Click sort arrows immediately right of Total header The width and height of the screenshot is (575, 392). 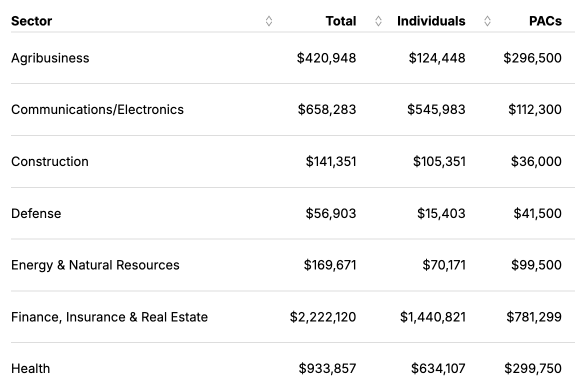(378, 21)
